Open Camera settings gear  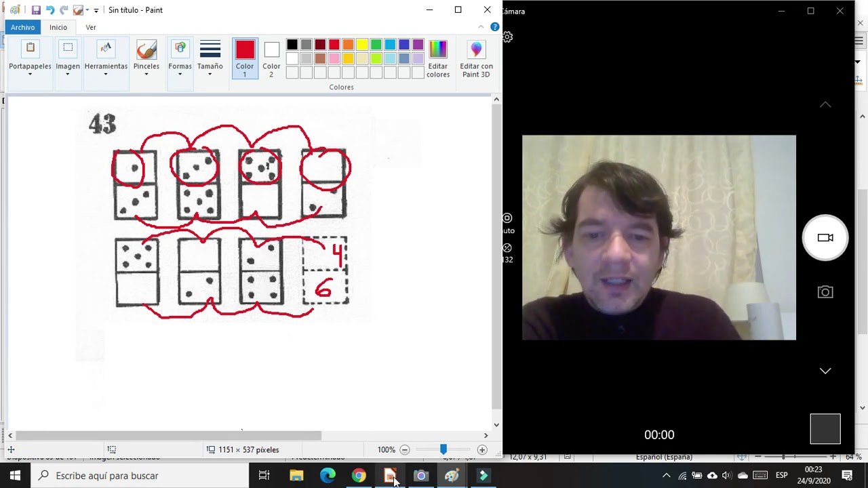click(508, 37)
